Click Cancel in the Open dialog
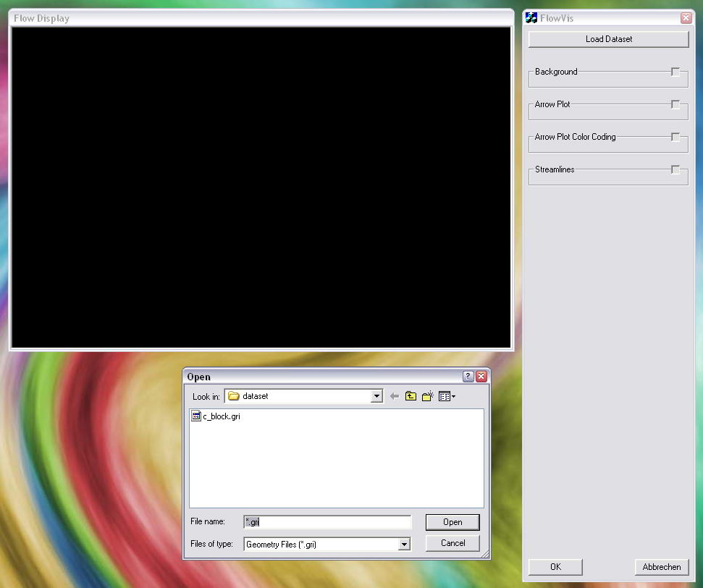 452,543
